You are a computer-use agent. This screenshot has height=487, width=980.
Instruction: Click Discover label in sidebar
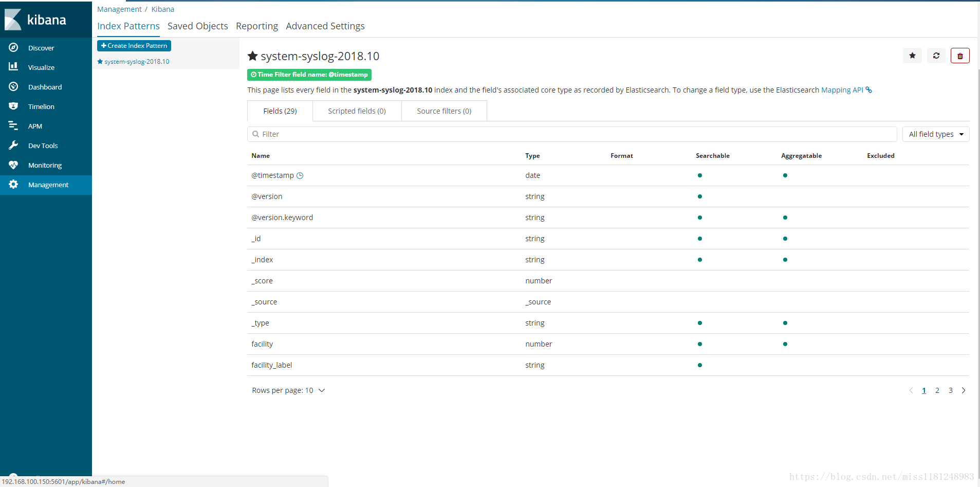[x=41, y=48]
